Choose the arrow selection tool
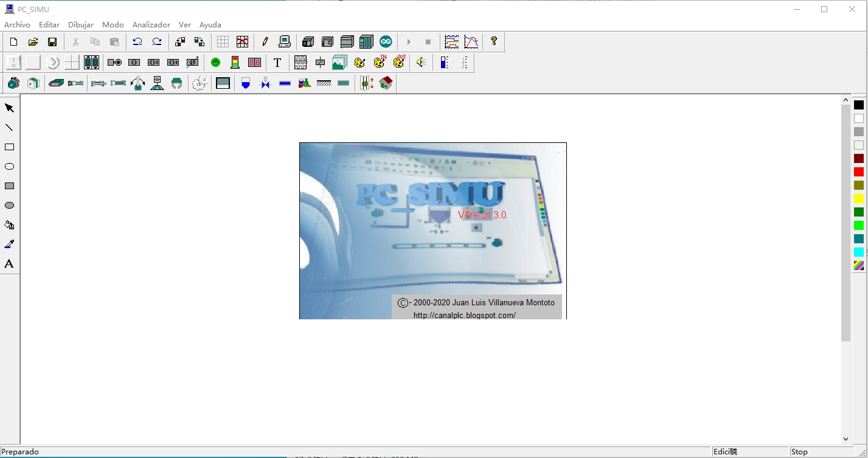This screenshot has height=458, width=868. tap(10, 108)
